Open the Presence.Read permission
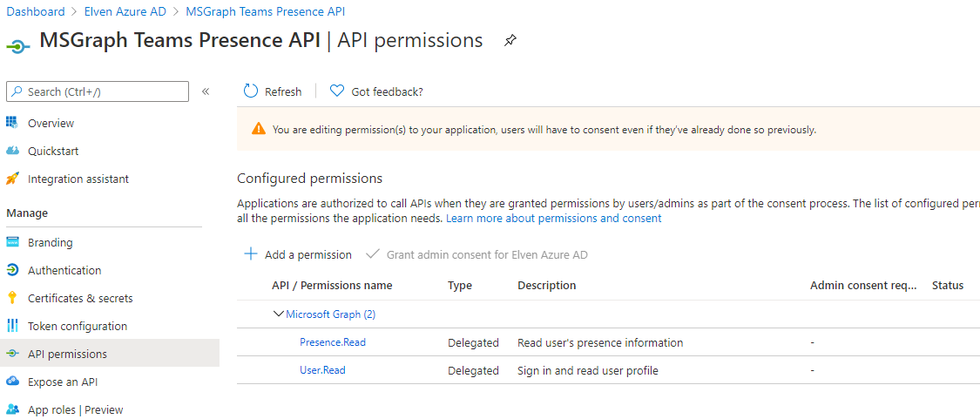The height and width of the screenshot is (419, 980). coord(333,342)
